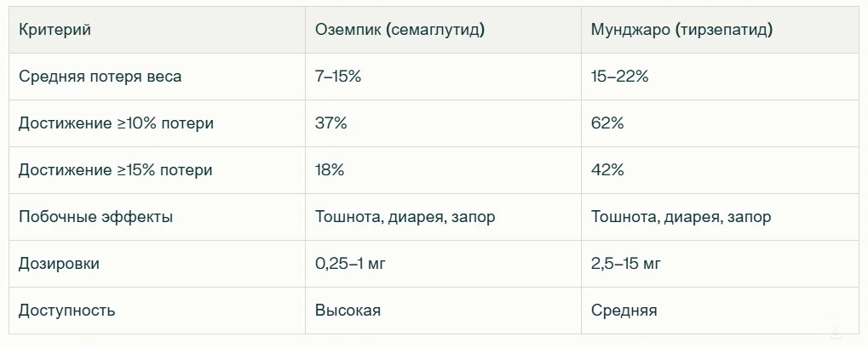Click side effects cell in Оземпик column

click(405, 217)
